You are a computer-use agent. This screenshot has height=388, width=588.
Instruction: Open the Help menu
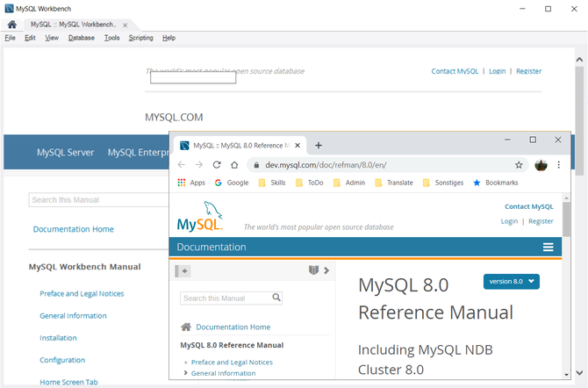[x=169, y=38]
